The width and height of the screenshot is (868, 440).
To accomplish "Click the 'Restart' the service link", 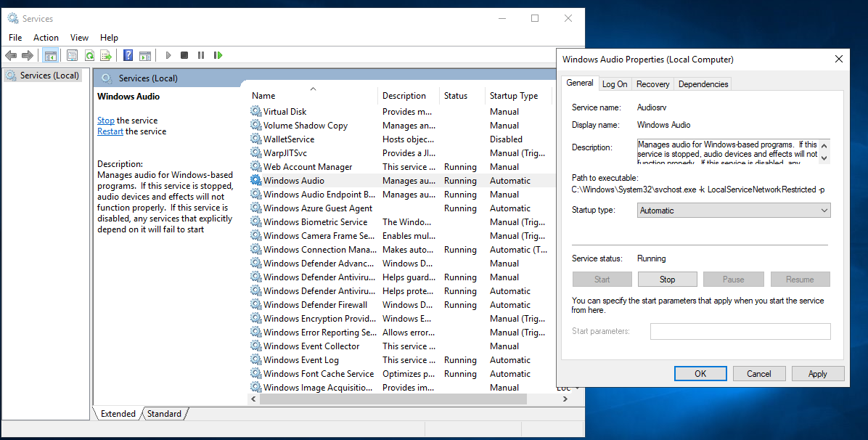I will (110, 131).
